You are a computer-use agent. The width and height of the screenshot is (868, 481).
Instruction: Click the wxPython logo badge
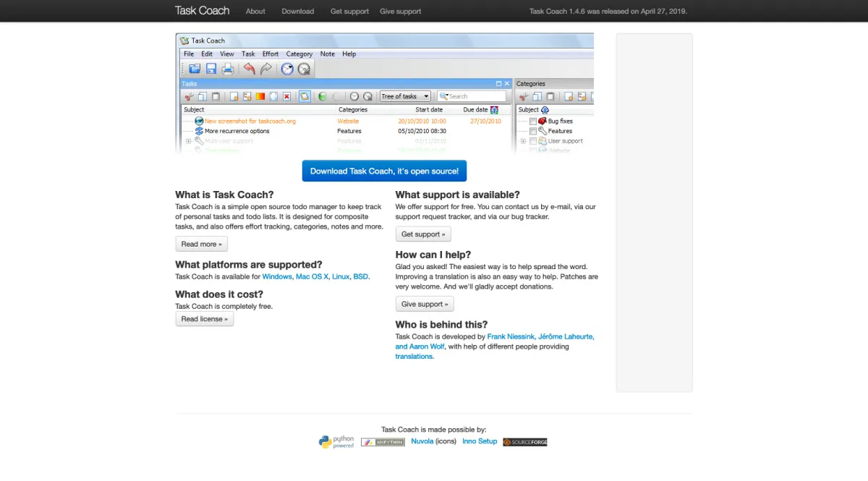click(383, 442)
